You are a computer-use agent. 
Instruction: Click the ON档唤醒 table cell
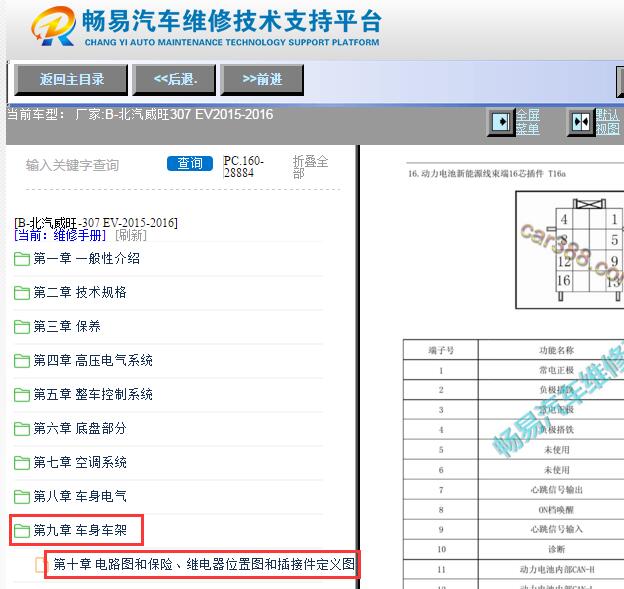click(556, 509)
